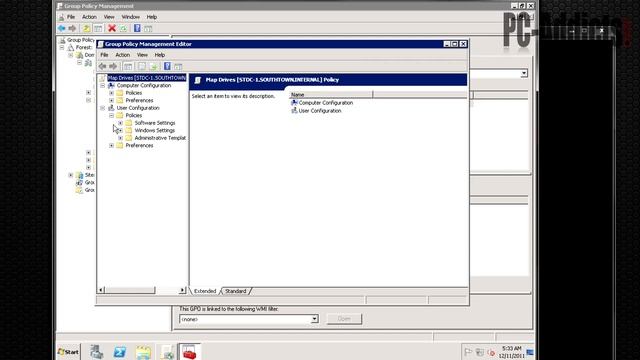The width and height of the screenshot is (640, 360).
Task: Click action pane icon at end of Group Policy Management toolbar
Action: [x=148, y=28]
